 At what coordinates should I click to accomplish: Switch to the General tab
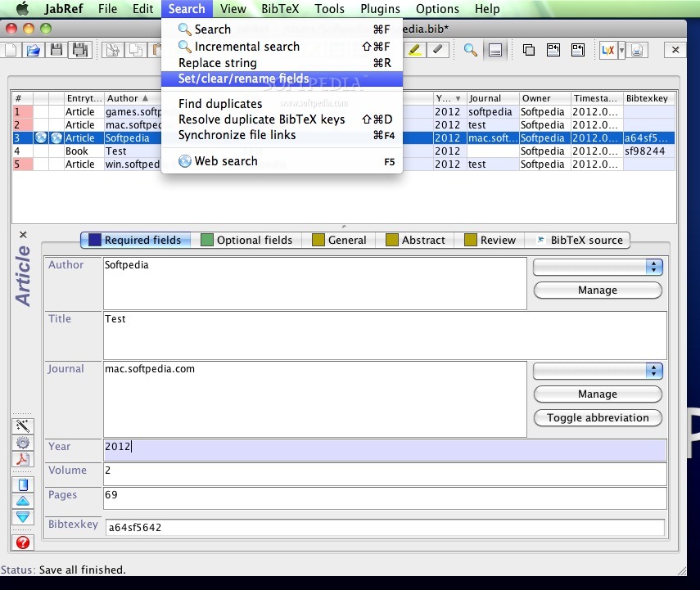click(x=339, y=240)
